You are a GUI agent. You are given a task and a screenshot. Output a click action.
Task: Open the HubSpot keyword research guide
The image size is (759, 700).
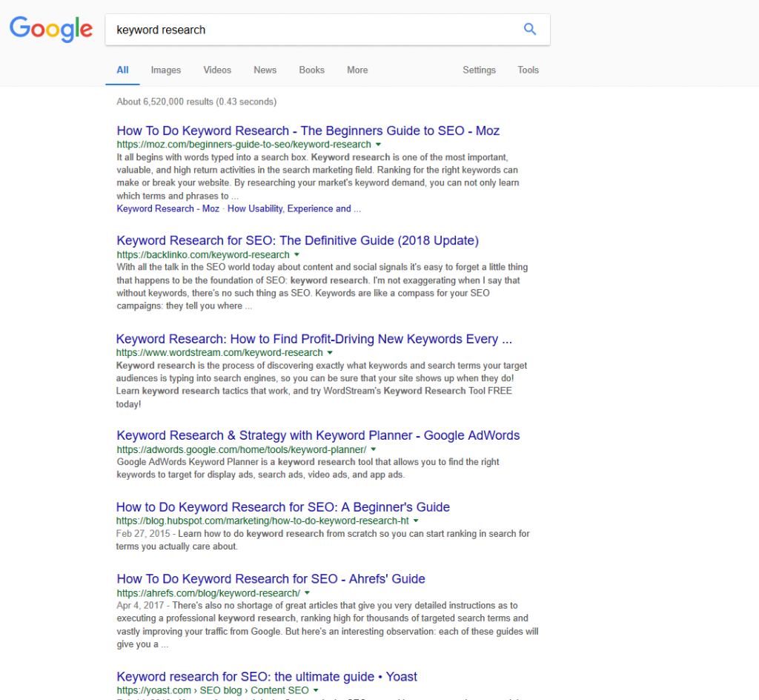pyautogui.click(x=282, y=507)
